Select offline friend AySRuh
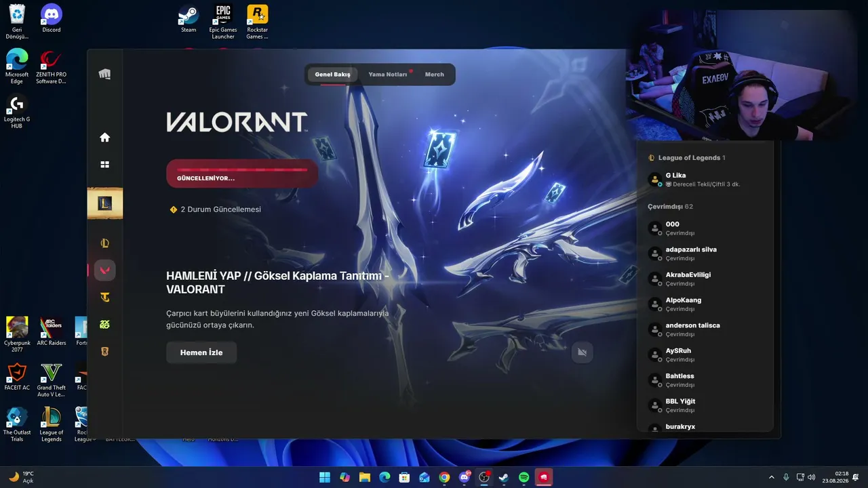The height and width of the screenshot is (488, 868). 705,354
